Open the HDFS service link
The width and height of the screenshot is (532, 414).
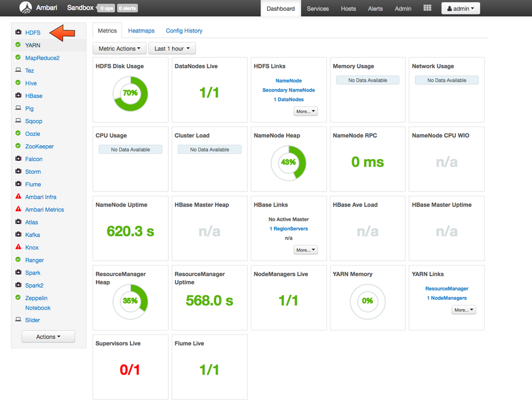(32, 32)
